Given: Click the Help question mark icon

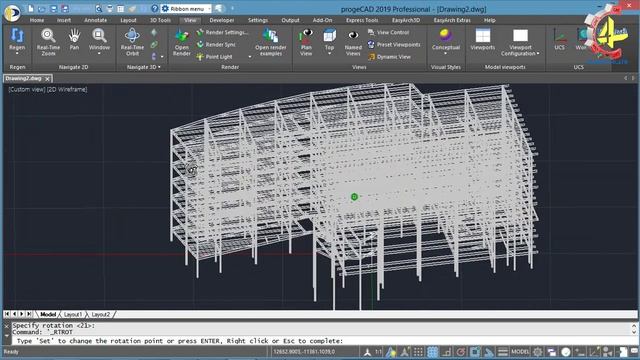Looking at the screenshot, I should 154,8.
